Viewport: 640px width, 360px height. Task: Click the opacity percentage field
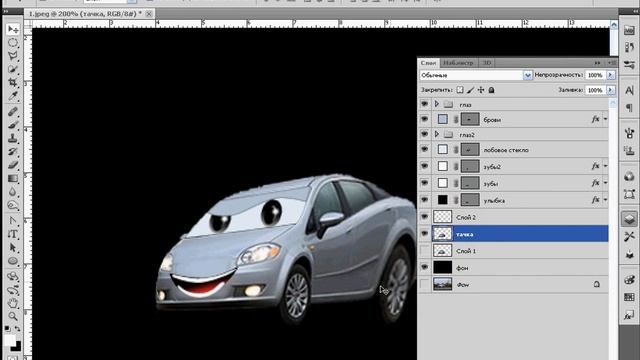pos(596,75)
